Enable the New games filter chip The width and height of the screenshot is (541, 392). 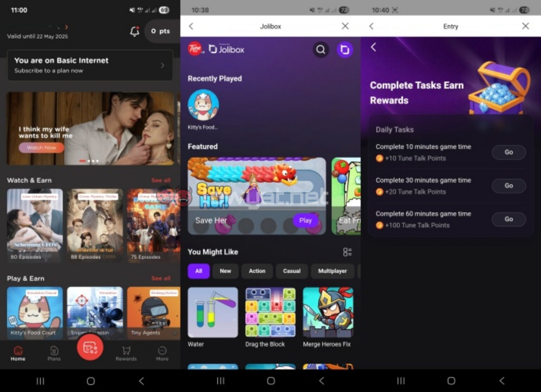click(225, 271)
